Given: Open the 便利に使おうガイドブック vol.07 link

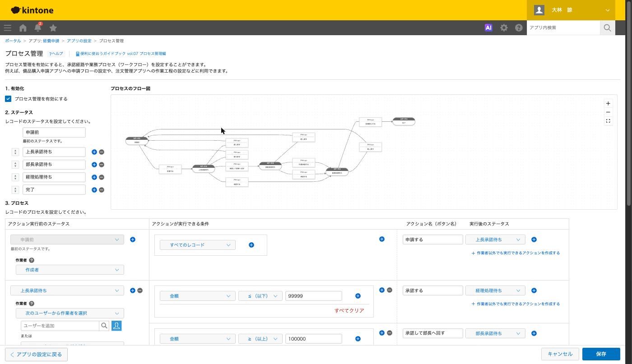Looking at the screenshot, I should point(121,54).
